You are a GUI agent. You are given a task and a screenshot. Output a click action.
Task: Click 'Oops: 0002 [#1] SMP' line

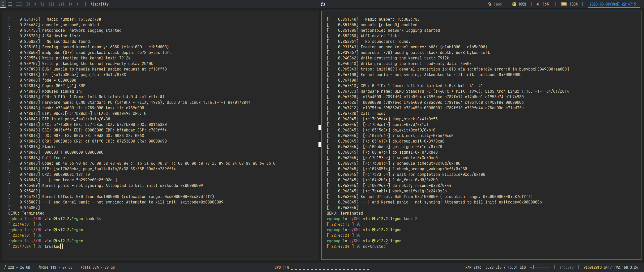tap(47, 86)
